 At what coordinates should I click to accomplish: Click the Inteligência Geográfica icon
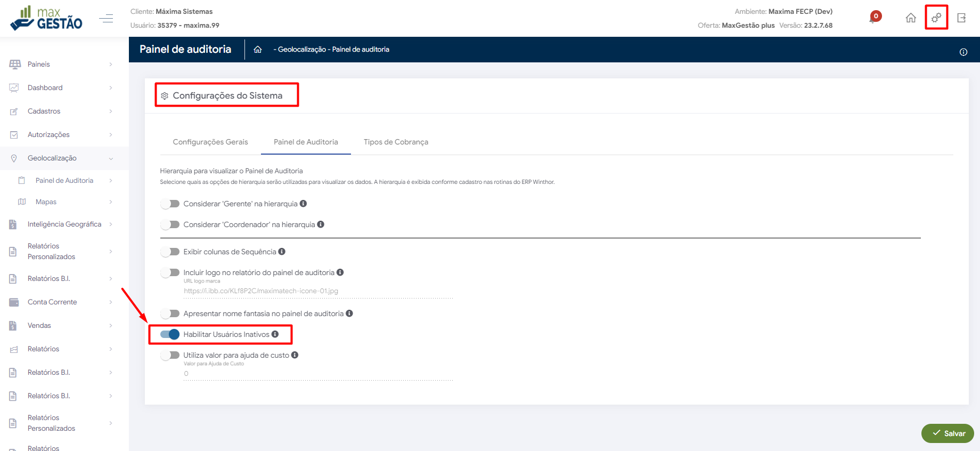[x=13, y=224]
